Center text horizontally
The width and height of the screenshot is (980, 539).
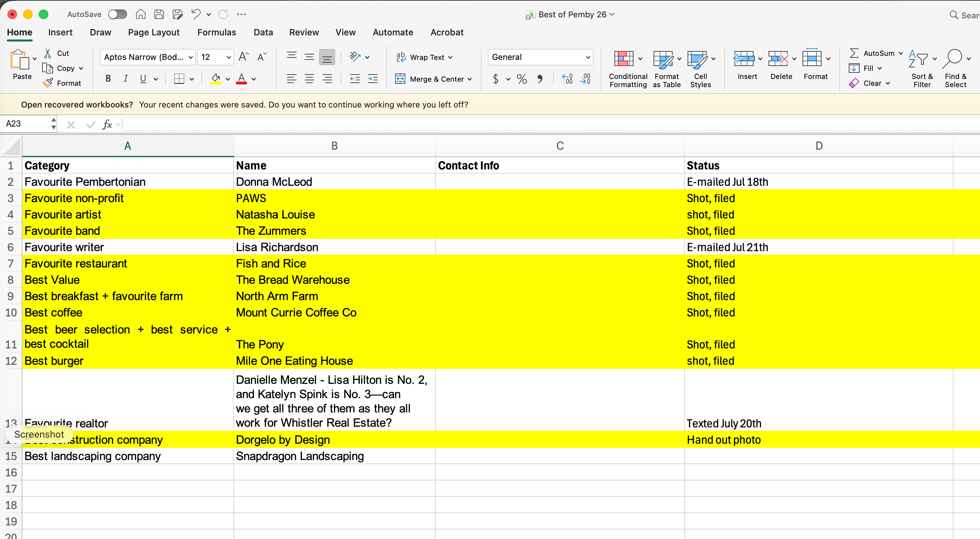click(x=309, y=79)
